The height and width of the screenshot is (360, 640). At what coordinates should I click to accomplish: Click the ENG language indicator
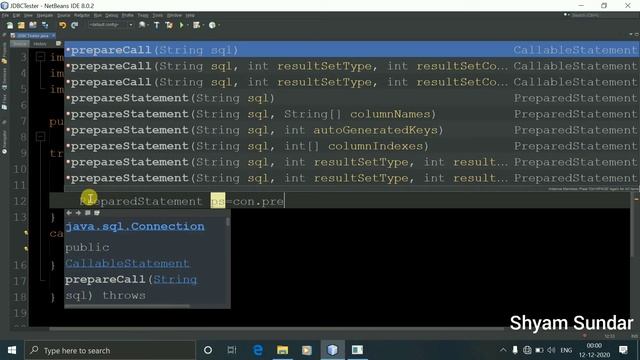(566, 350)
